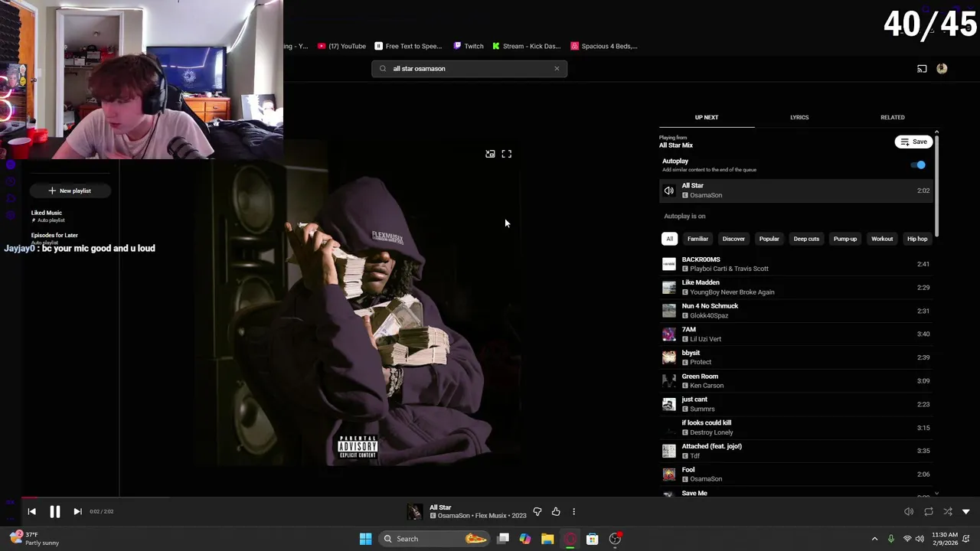The image size is (980, 551).
Task: Dislike the song All Star
Action: tap(537, 511)
